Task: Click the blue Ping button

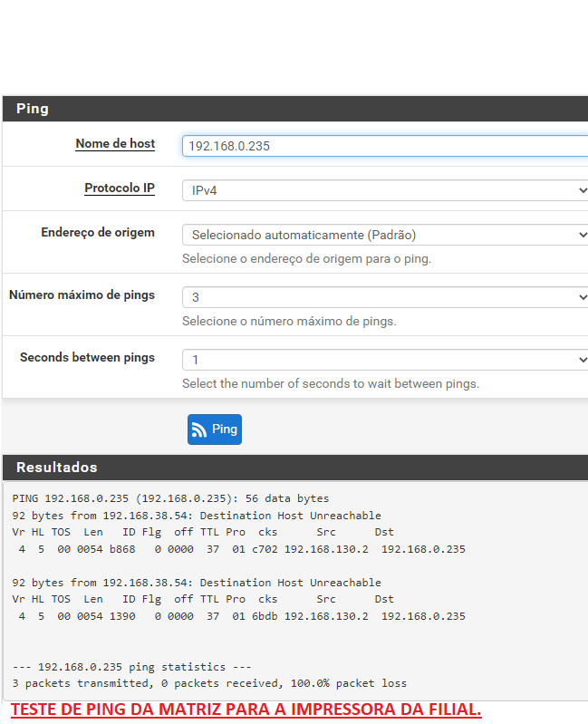Action: click(x=215, y=429)
